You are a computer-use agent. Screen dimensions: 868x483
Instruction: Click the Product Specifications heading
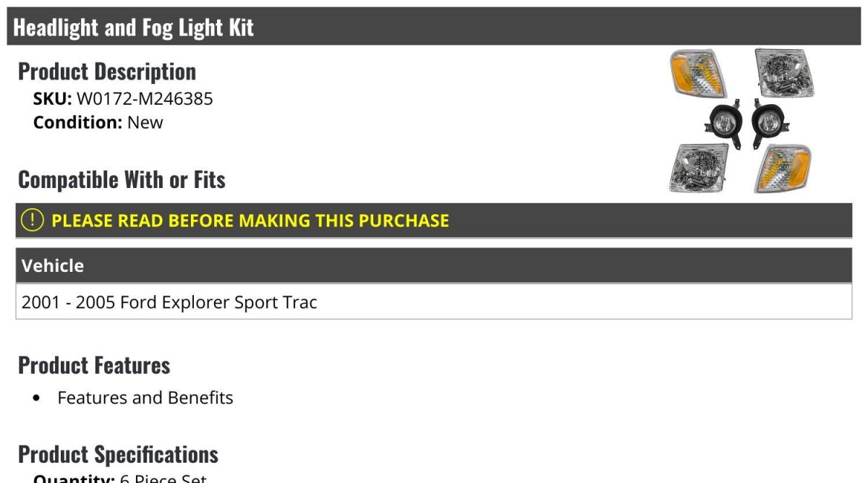point(118,454)
